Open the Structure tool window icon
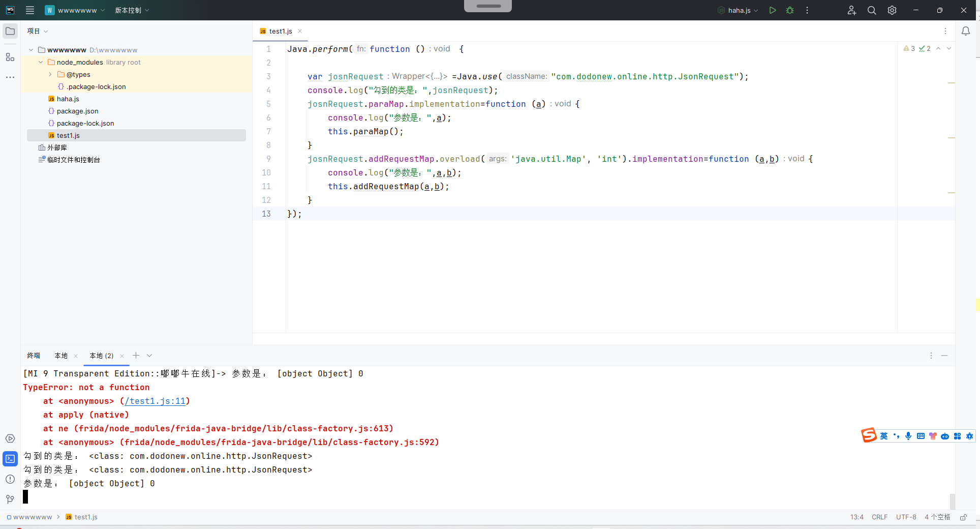Screen dimensions: 980x529 [10, 57]
